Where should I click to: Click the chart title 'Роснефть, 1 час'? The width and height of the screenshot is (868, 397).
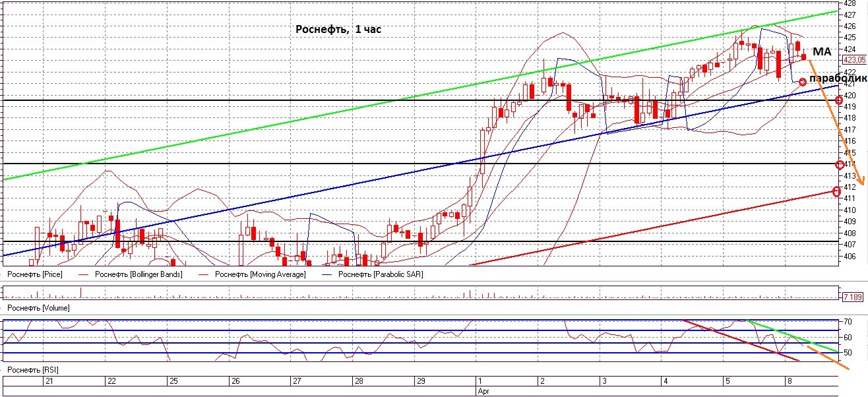tap(338, 29)
